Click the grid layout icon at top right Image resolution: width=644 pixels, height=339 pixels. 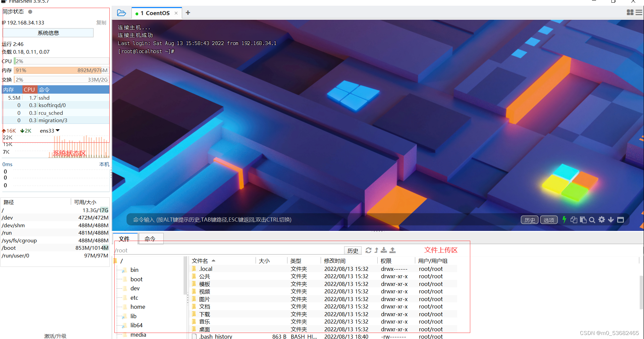[x=630, y=12]
